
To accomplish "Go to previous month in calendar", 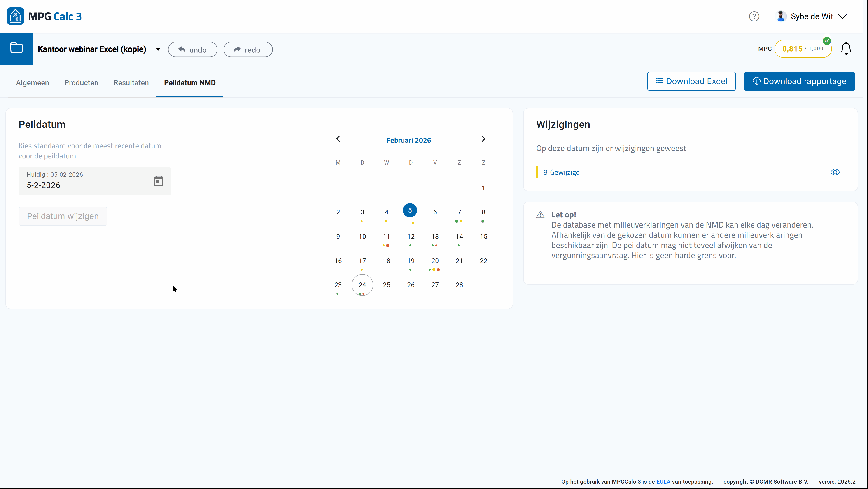I will point(338,139).
